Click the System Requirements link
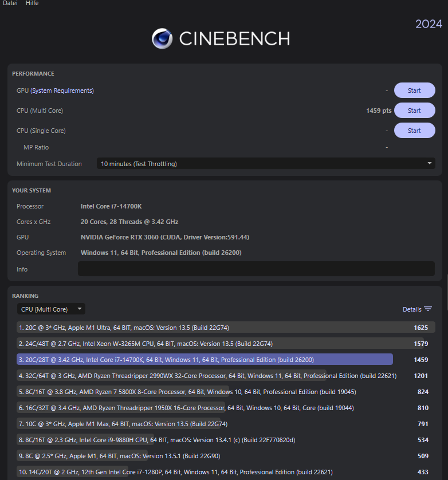448x480 pixels. click(x=62, y=91)
